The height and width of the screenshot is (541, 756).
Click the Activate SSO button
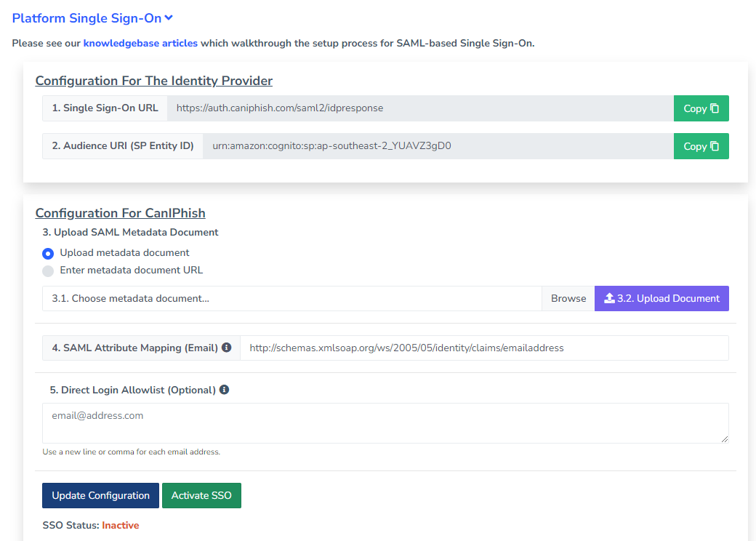click(x=201, y=496)
